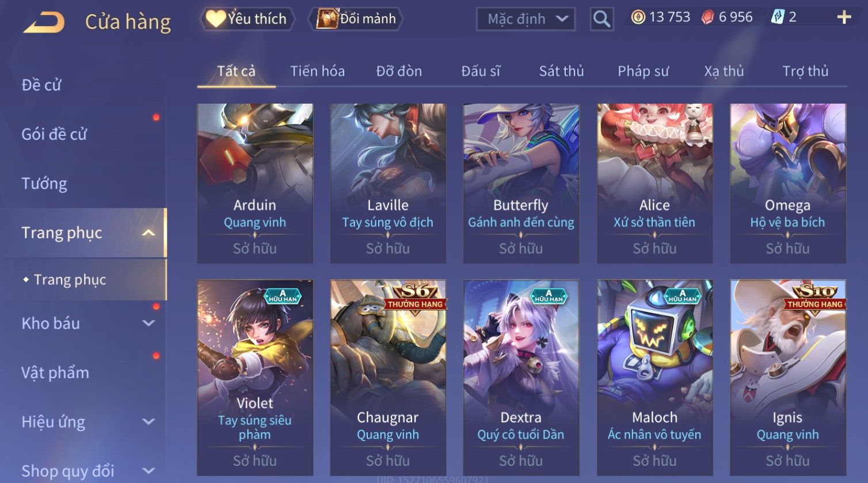Switch to the Sát thủ tab
This screenshot has height=483, width=868.
[561, 71]
